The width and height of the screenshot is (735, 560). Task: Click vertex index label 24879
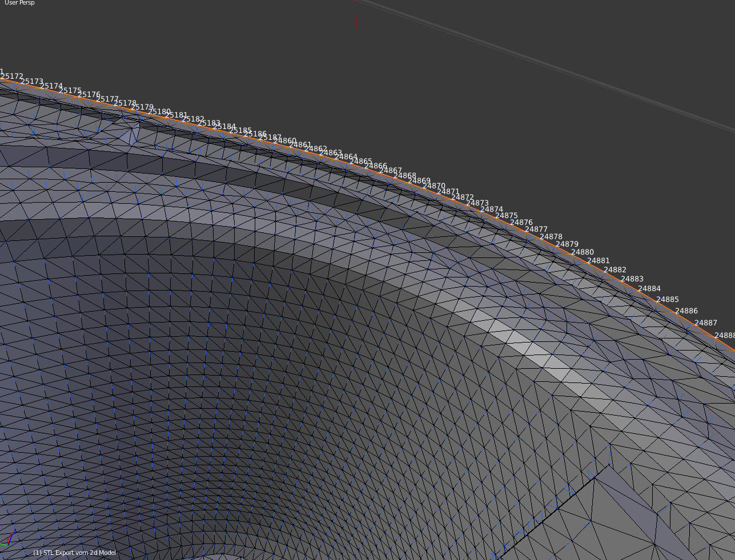coord(567,244)
